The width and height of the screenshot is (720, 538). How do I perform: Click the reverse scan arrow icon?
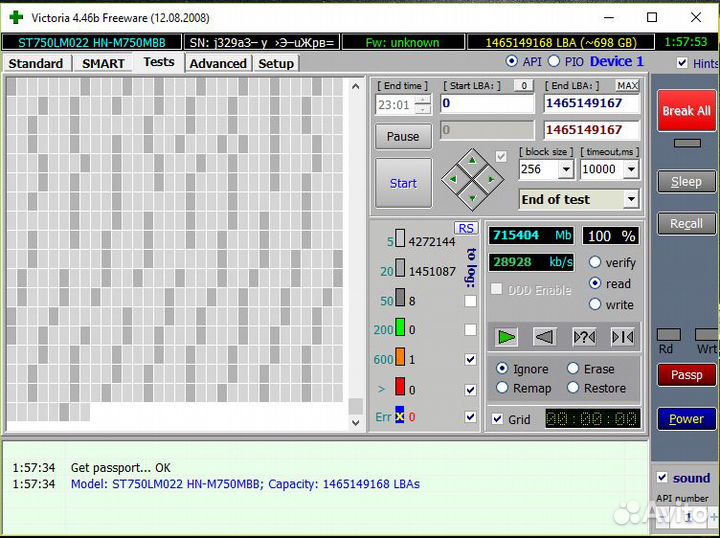[x=544, y=337]
